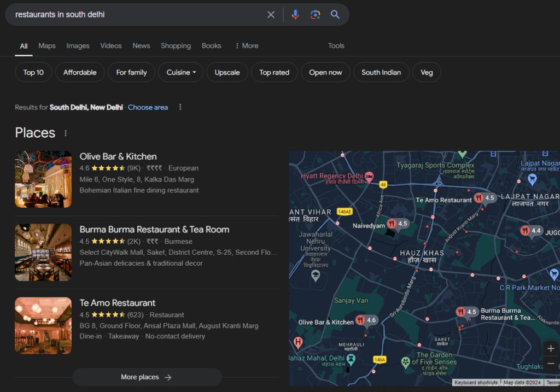This screenshot has width=560, height=392.
Task: Open the Books tab
Action: click(x=212, y=46)
